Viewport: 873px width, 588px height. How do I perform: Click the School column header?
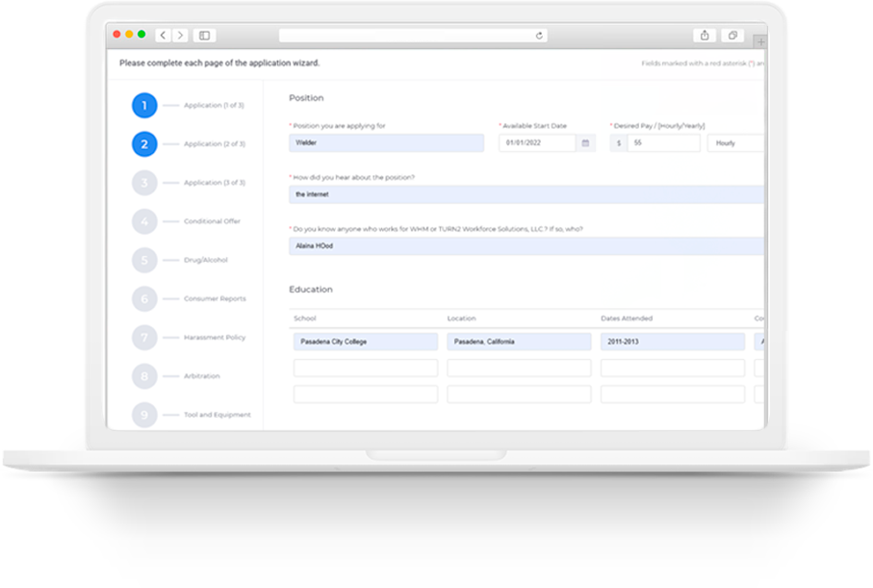(304, 319)
